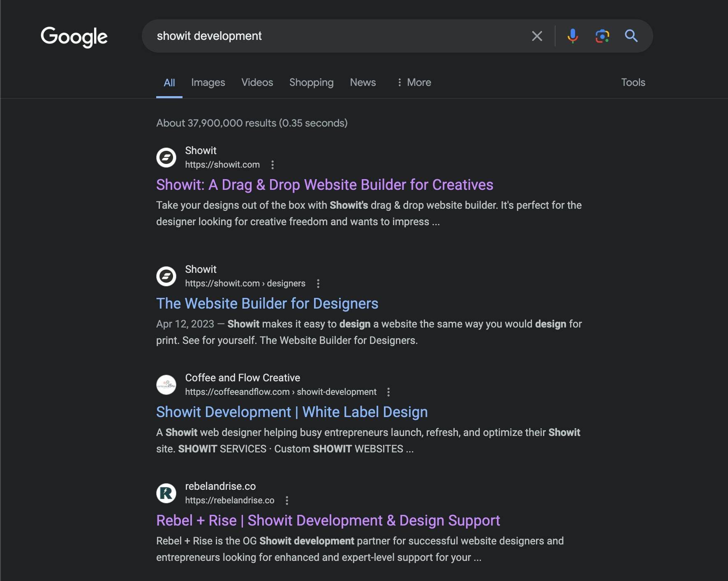Click the magnifying glass search button

coord(631,36)
